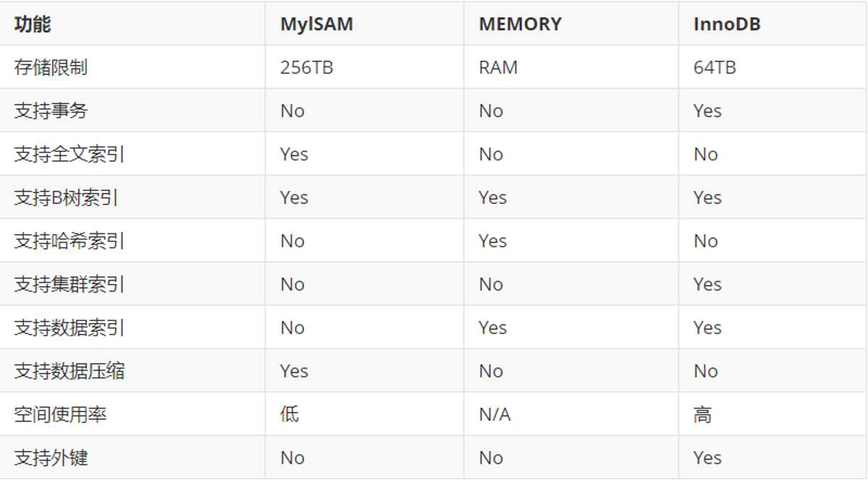
Task: Click the MyISAM column header
Action: [x=317, y=24]
